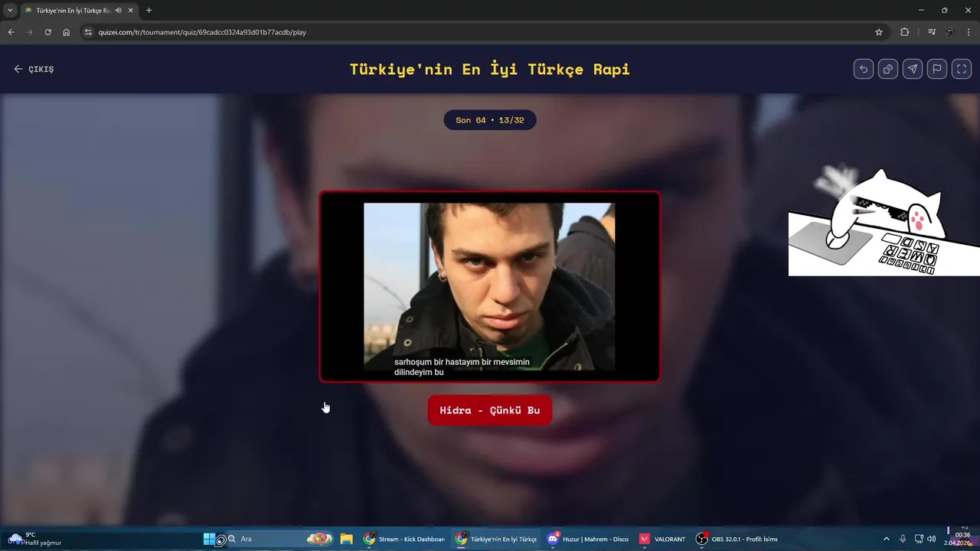Viewport: 980px width, 551px height.
Task: Open the OBS 32.0.1 taskbar window
Action: [x=737, y=539]
